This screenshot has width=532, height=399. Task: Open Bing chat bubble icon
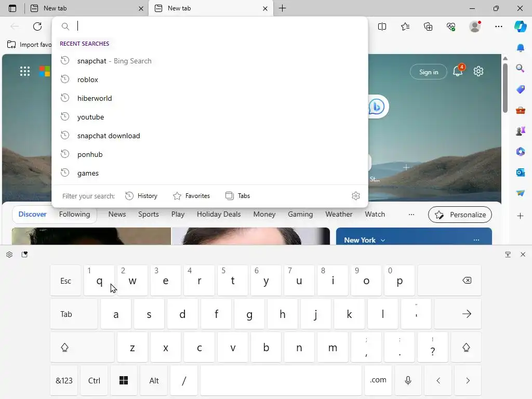(377, 107)
